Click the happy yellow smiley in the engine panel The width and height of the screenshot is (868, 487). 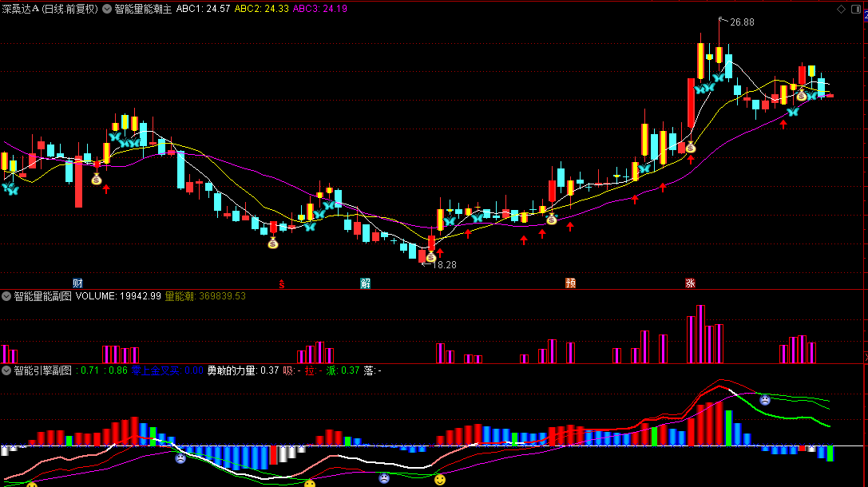pos(440,479)
